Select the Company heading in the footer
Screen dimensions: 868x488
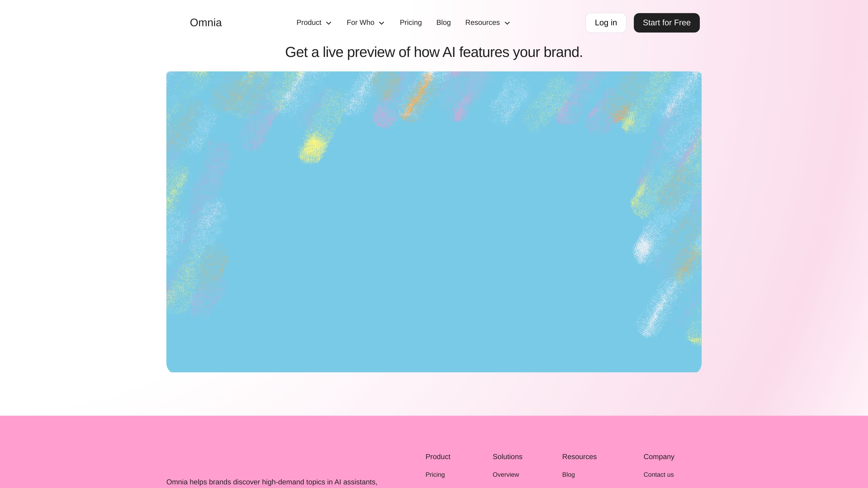pos(659,457)
